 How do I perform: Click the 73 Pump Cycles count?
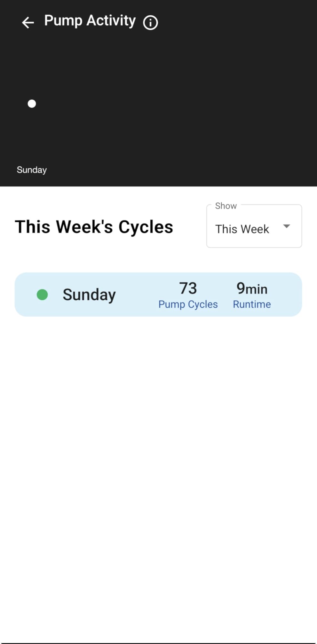point(188,288)
